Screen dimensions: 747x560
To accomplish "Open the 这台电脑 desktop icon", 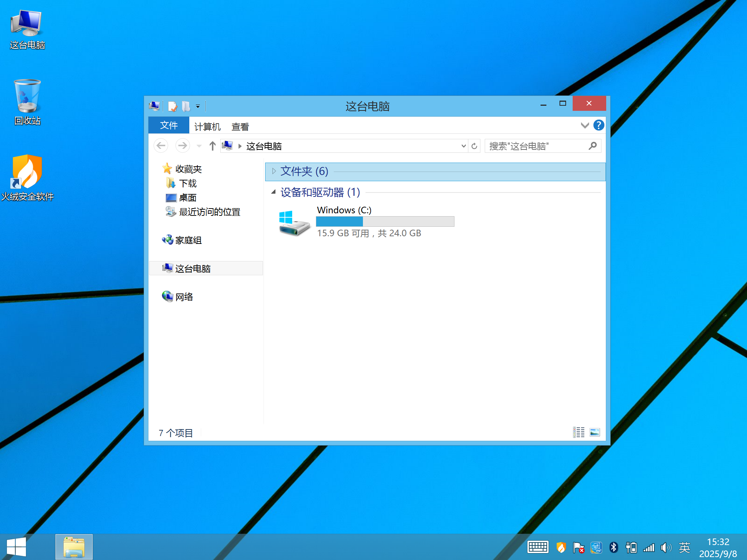I will click(27, 29).
